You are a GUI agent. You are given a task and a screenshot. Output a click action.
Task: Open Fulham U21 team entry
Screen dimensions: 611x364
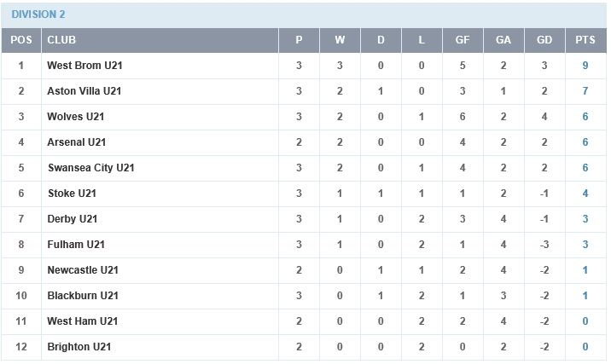pos(76,245)
